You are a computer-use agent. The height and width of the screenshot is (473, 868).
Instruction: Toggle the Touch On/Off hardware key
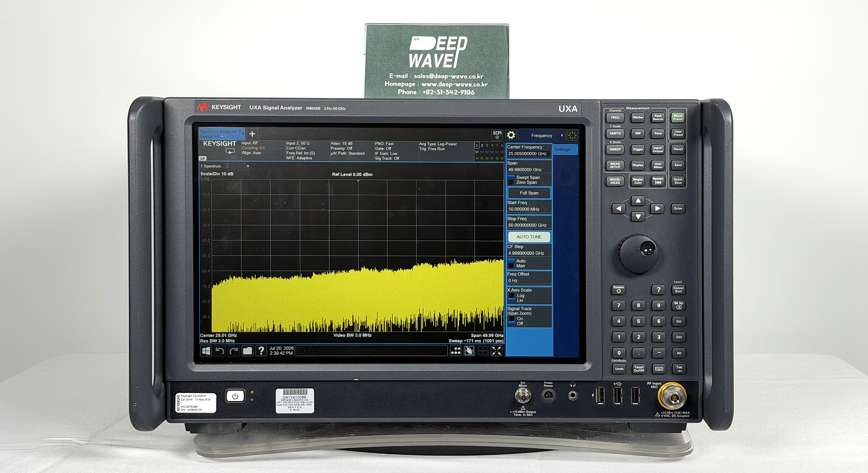[x=639, y=369]
